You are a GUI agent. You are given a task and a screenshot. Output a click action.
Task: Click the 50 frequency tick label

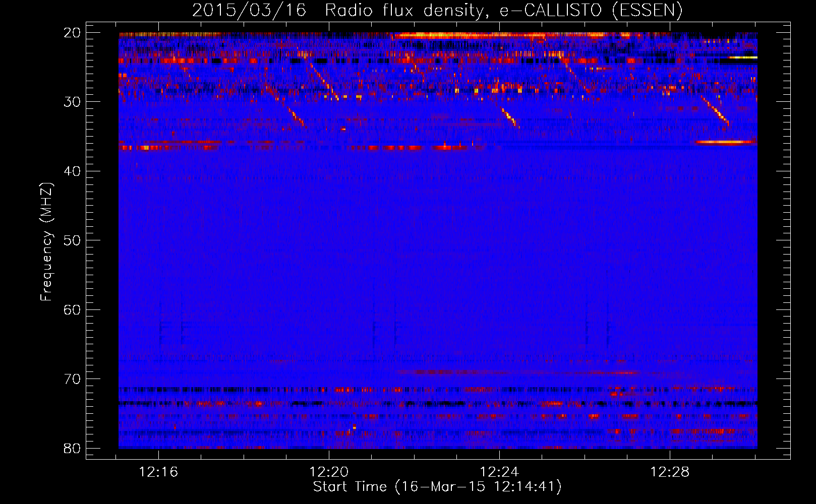(72, 240)
